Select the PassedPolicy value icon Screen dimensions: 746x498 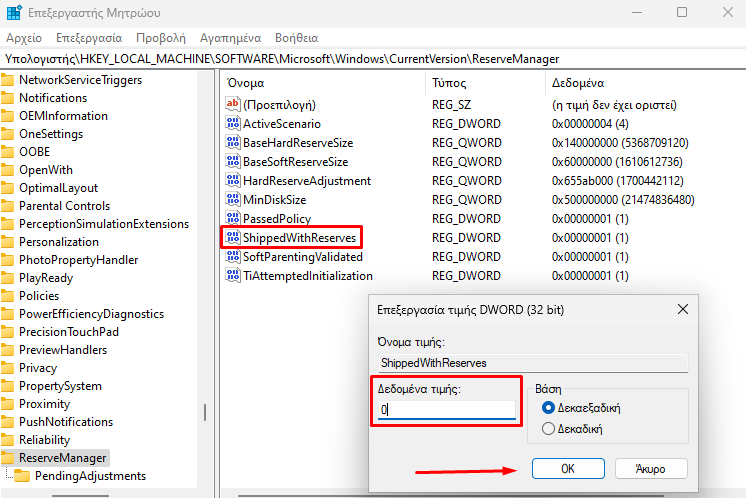[x=233, y=218]
